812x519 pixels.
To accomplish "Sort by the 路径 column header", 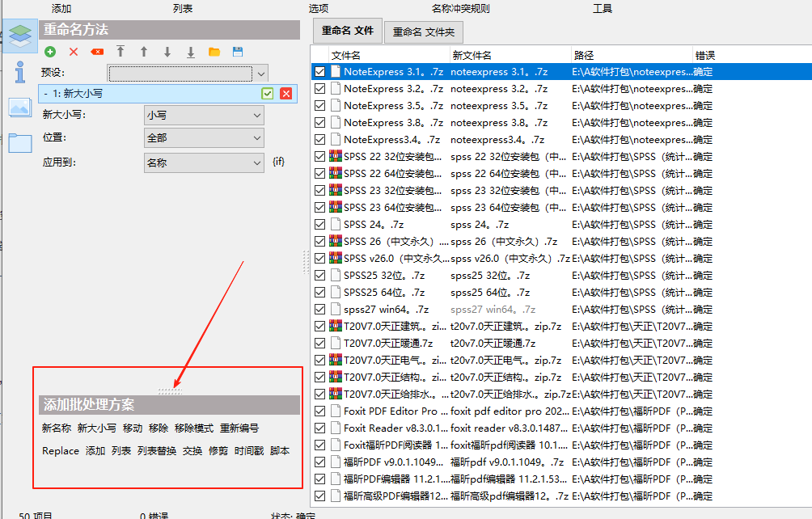I will pyautogui.click(x=632, y=55).
